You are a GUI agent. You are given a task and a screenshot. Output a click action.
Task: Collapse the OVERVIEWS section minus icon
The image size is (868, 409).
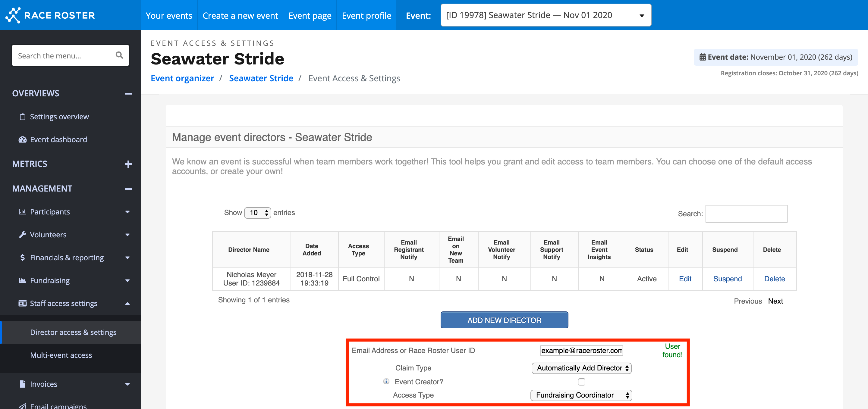[x=128, y=94]
